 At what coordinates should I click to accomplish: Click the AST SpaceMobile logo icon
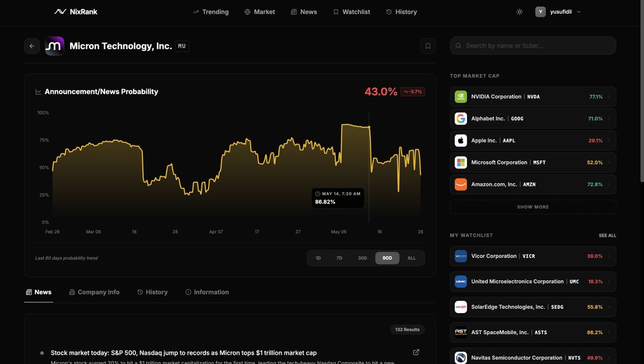click(460, 332)
